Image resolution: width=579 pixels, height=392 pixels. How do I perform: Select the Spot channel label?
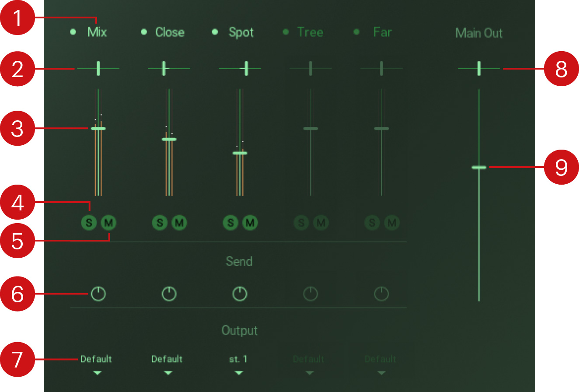[x=241, y=32]
